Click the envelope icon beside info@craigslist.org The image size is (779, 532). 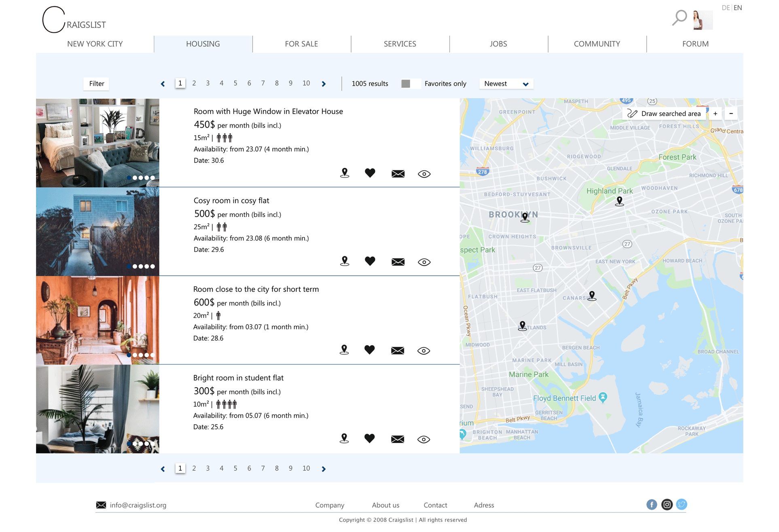(101, 505)
